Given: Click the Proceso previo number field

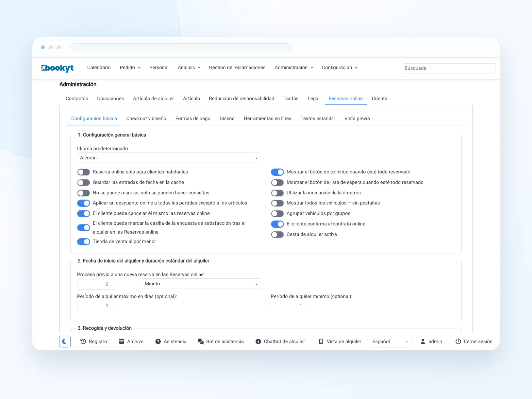Looking at the screenshot, I should tap(97, 284).
